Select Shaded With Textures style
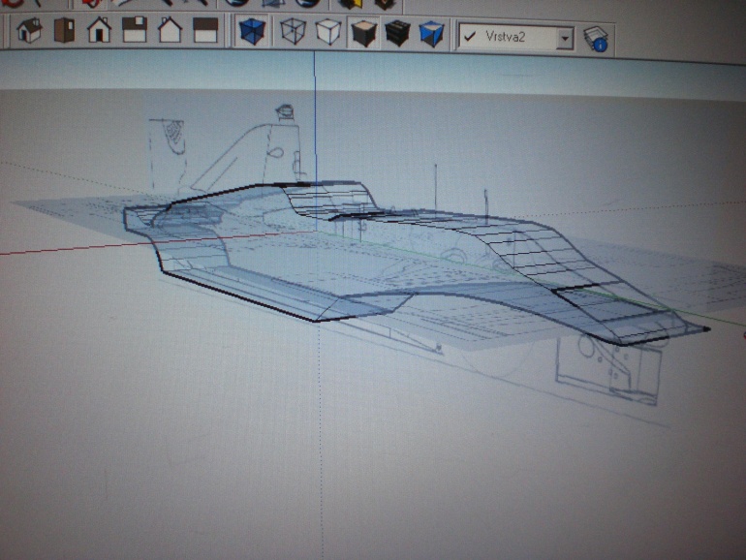Image resolution: width=746 pixels, height=560 pixels. [x=398, y=33]
